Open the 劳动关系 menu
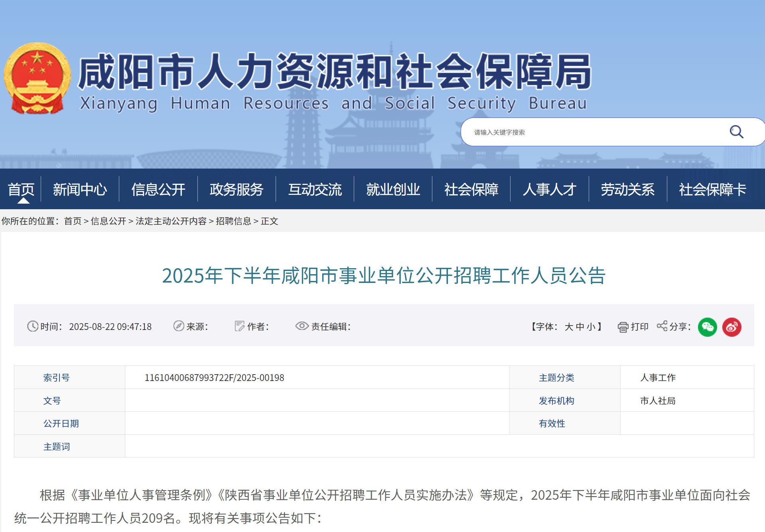This screenshot has height=532, width=765. click(628, 189)
